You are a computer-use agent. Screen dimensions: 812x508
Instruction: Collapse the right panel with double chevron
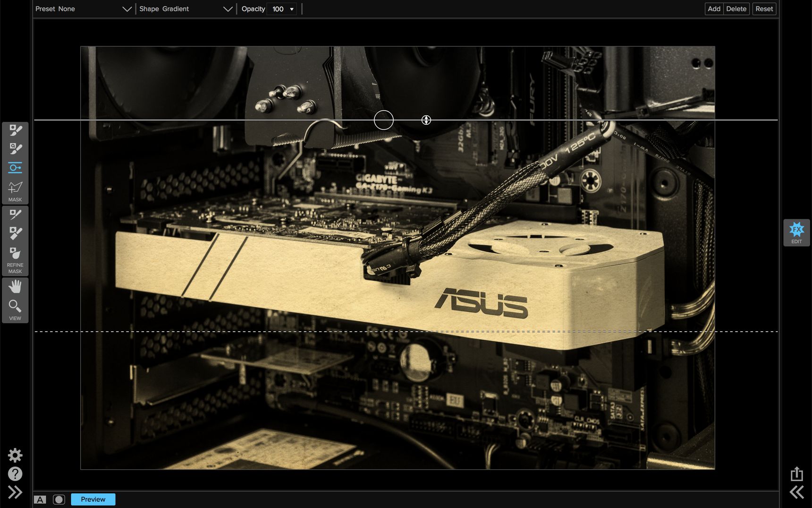tap(797, 492)
